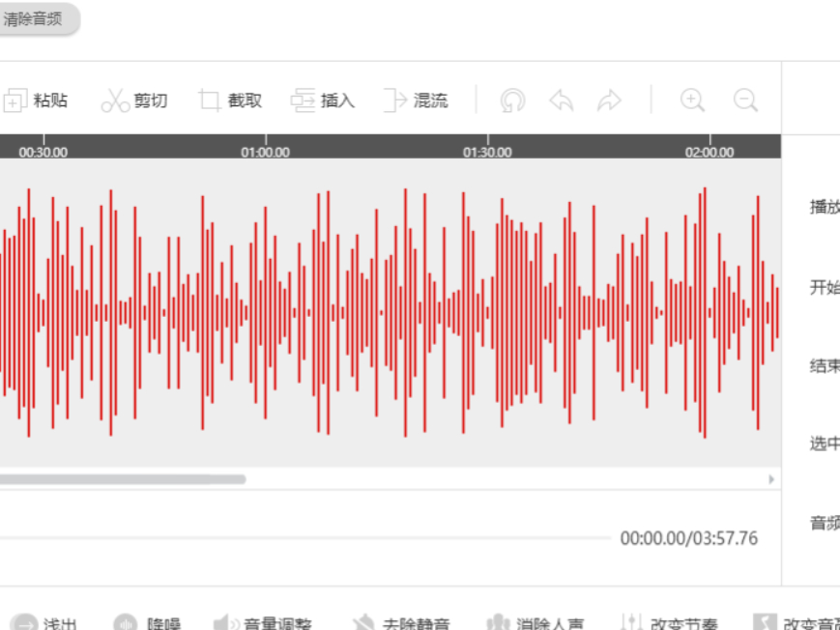This screenshot has width=840, height=630.
Task: Click the 粘贴 paste tool
Action: coord(36,100)
